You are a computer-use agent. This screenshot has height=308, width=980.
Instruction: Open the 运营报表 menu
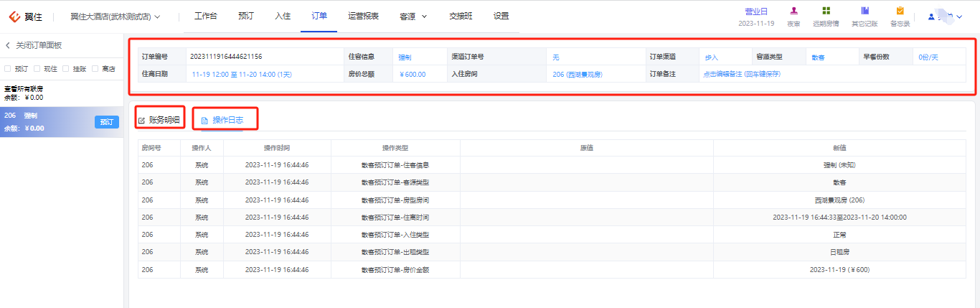tap(363, 16)
